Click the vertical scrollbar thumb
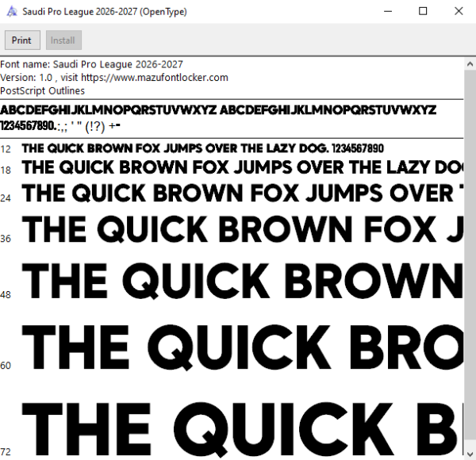The width and height of the screenshot is (476, 460). [470, 259]
